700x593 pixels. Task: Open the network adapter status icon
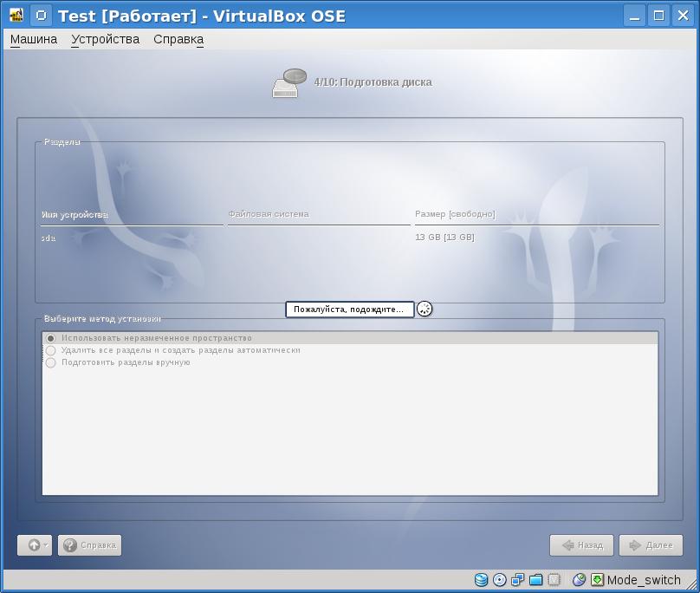[x=518, y=580]
